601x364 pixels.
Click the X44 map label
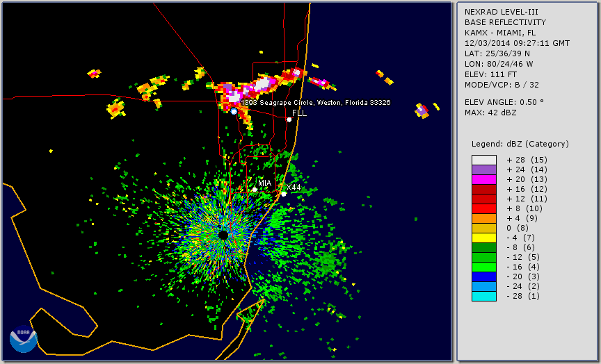pyautogui.click(x=294, y=187)
